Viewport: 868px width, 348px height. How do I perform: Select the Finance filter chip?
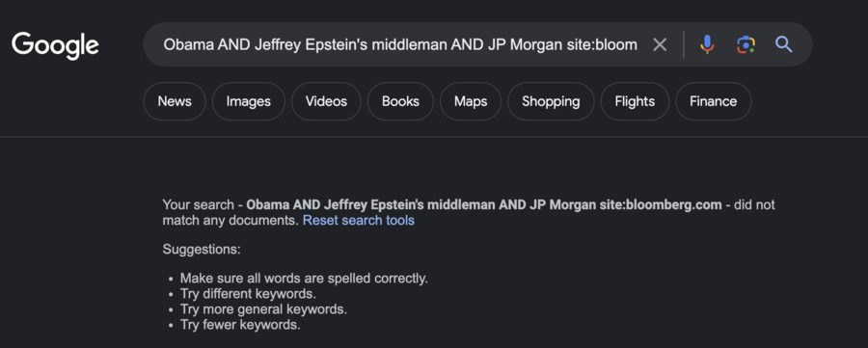pyautogui.click(x=713, y=101)
